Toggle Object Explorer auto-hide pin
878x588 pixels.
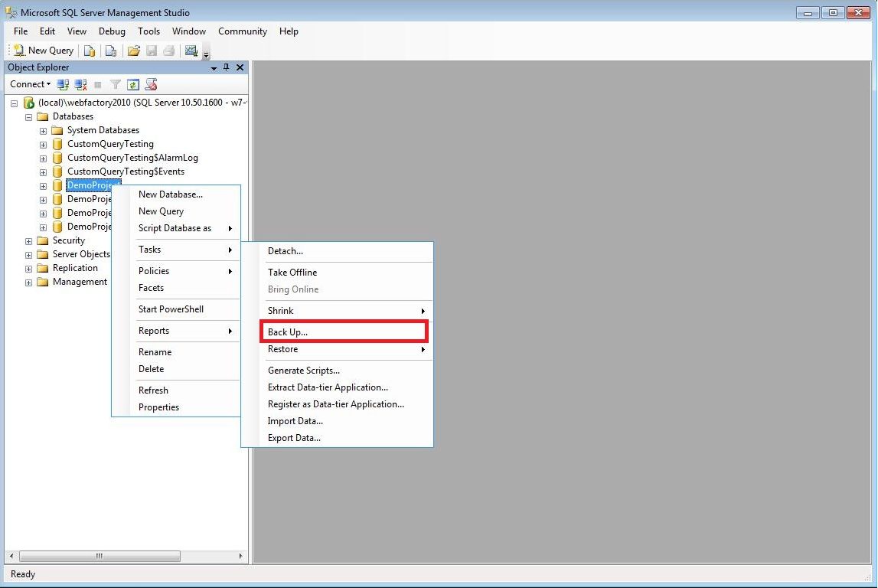tap(226, 67)
